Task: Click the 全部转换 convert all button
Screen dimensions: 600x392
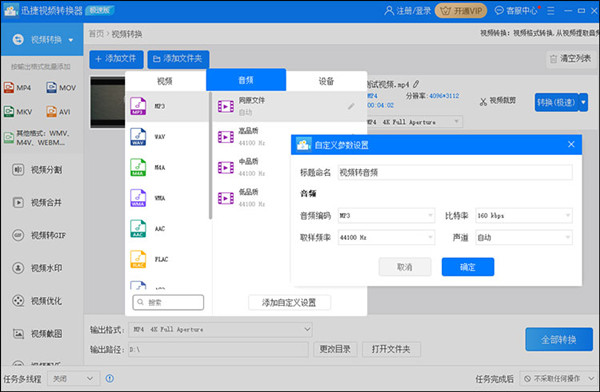Action: (x=559, y=340)
